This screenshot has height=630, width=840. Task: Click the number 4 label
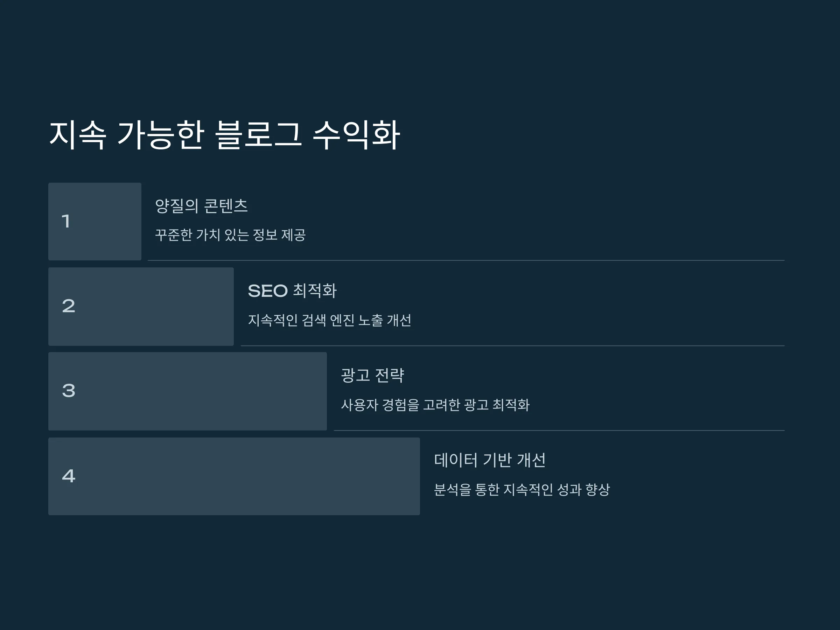(69, 476)
